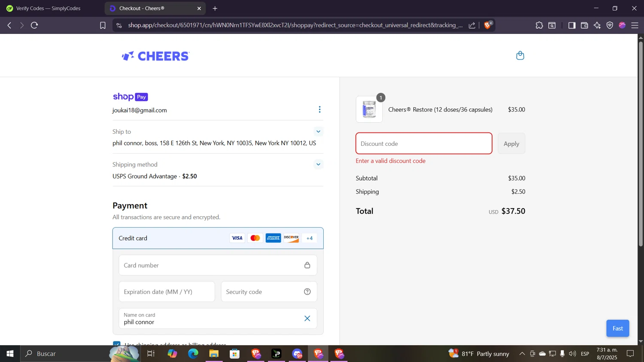Click the browser Back arrow
Viewport: 644px width, 362px height.
click(9, 25)
